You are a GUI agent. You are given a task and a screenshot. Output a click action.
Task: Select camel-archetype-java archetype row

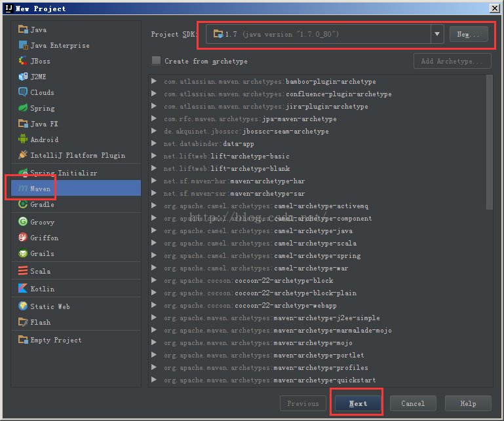point(319,231)
